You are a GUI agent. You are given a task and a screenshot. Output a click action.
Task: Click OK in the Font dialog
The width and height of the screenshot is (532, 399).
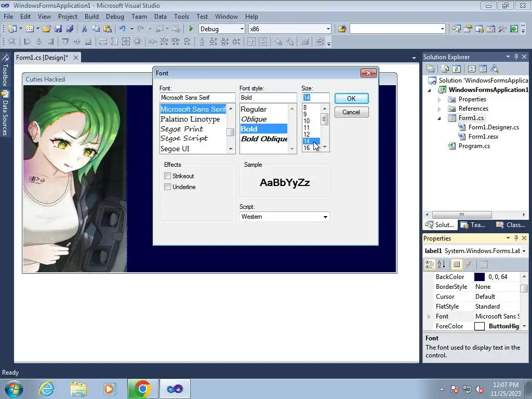[351, 98]
